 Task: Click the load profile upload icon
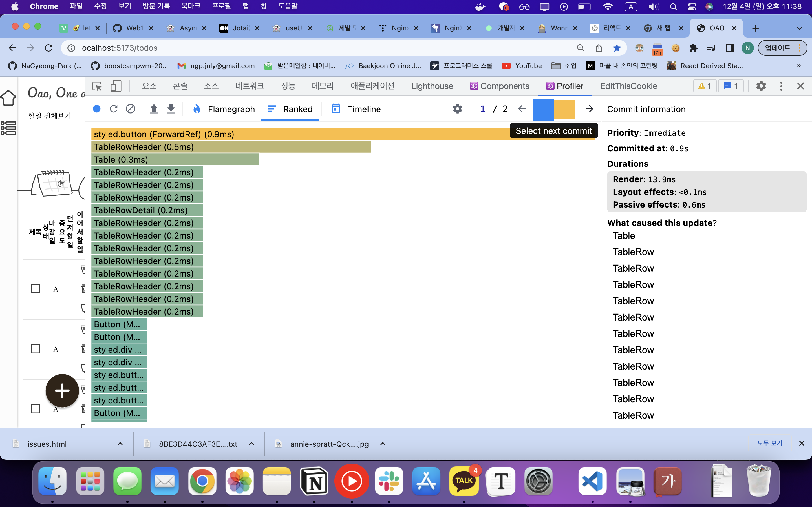[154, 109]
